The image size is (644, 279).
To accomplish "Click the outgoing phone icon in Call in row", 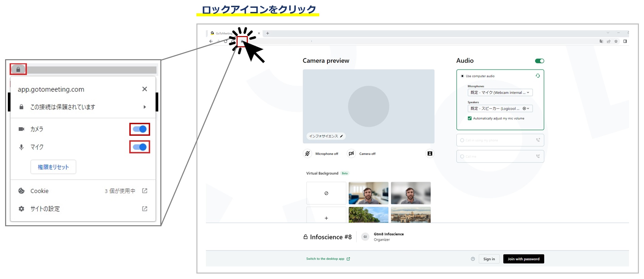I will pyautogui.click(x=538, y=140).
